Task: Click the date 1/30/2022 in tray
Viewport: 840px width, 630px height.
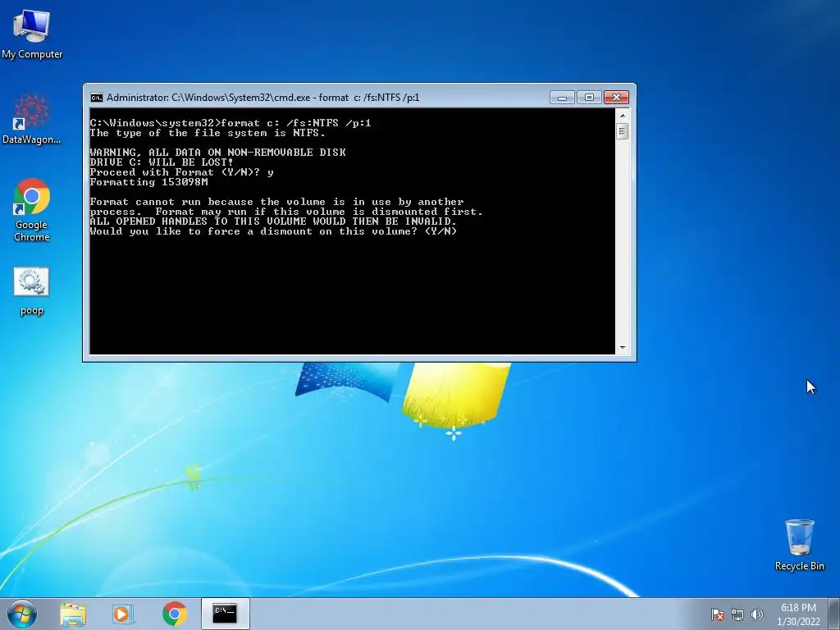Action: pyautogui.click(x=798, y=622)
